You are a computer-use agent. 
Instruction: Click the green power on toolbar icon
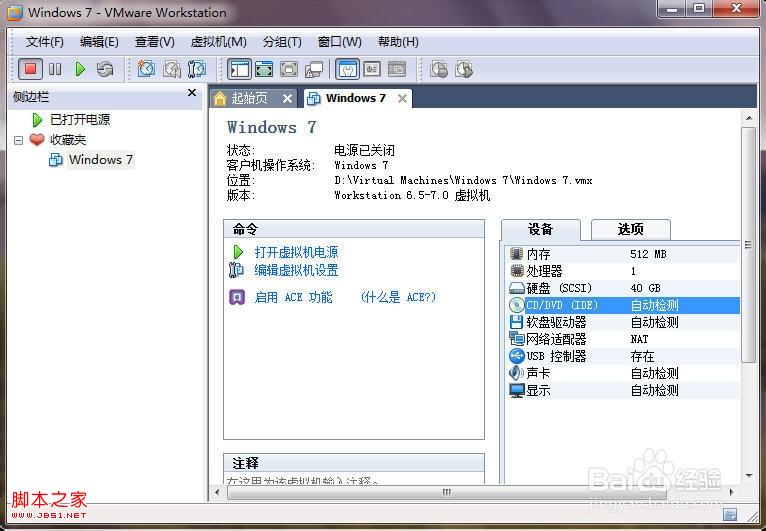[x=80, y=69]
